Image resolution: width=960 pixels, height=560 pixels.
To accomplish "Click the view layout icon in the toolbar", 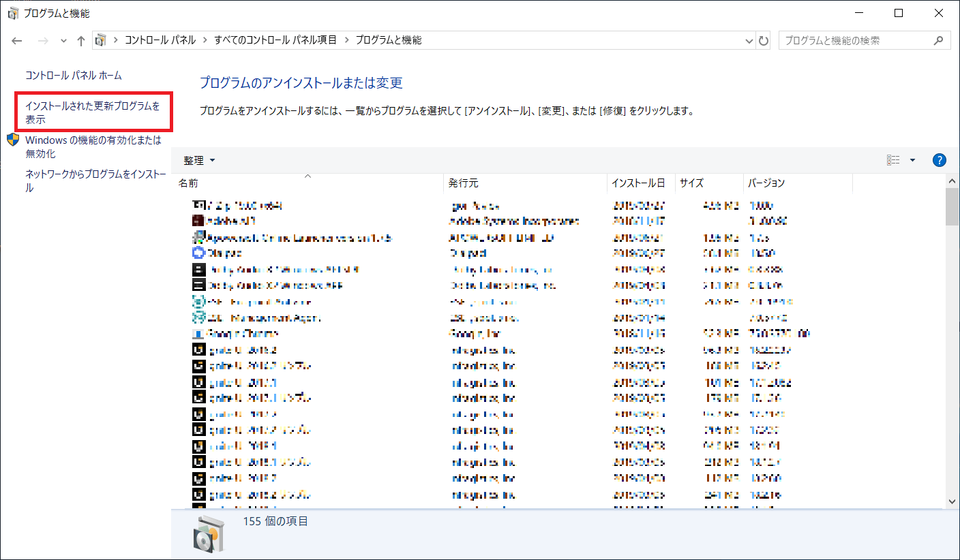I will pyautogui.click(x=893, y=160).
